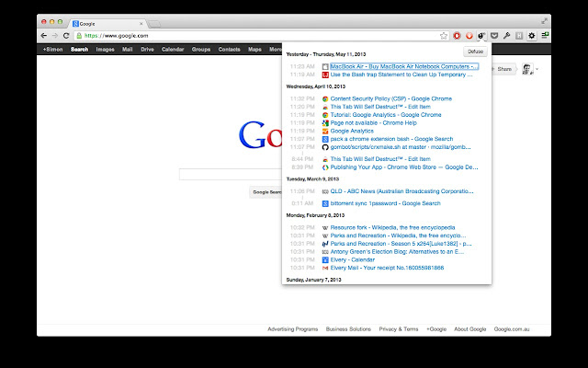Open Tutorial: Google Analytics link
Screen dimensions: 588x368
(386, 115)
